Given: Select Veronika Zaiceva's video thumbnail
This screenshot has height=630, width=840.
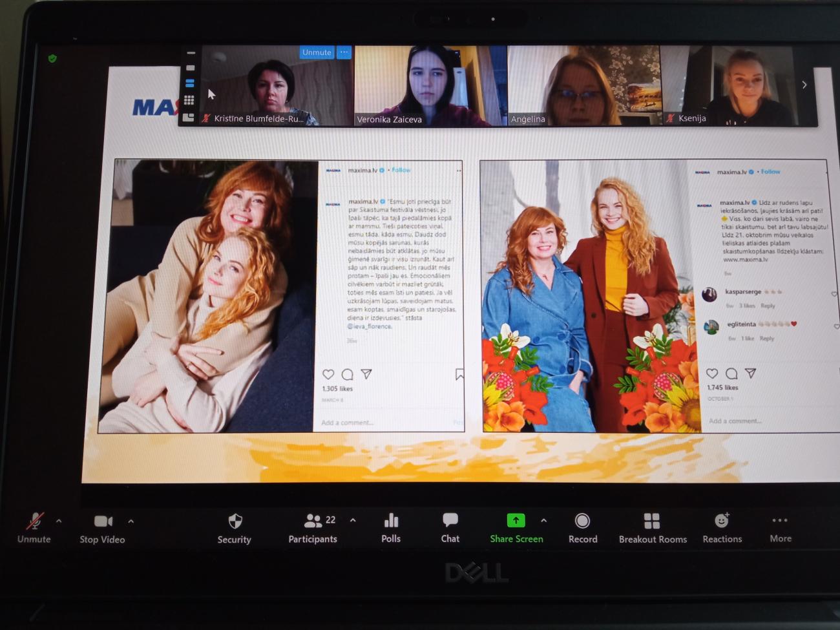Looking at the screenshot, I should 430,85.
